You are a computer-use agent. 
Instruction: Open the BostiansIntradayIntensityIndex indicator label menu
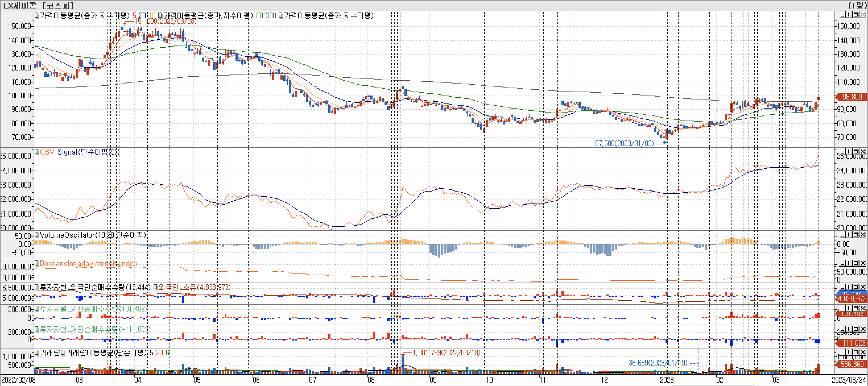click(89, 264)
